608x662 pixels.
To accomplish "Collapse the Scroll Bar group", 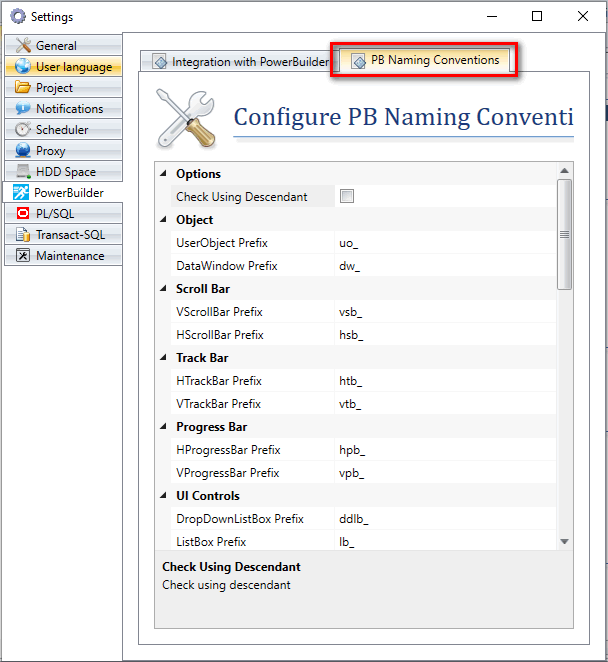I will point(163,288).
